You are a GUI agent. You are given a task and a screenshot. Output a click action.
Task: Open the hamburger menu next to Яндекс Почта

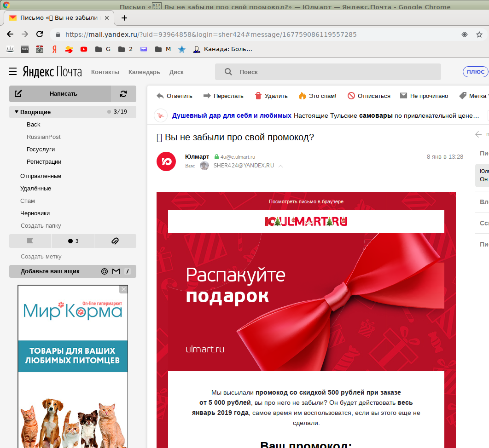[13, 72]
